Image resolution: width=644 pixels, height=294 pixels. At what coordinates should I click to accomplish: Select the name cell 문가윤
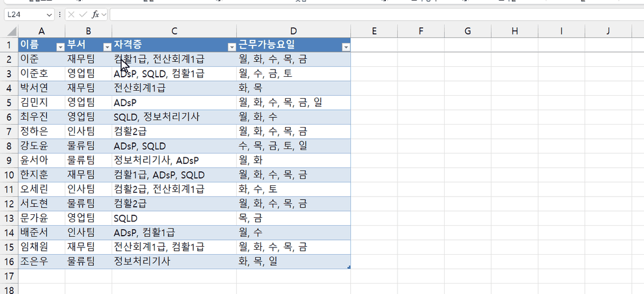[x=42, y=218]
